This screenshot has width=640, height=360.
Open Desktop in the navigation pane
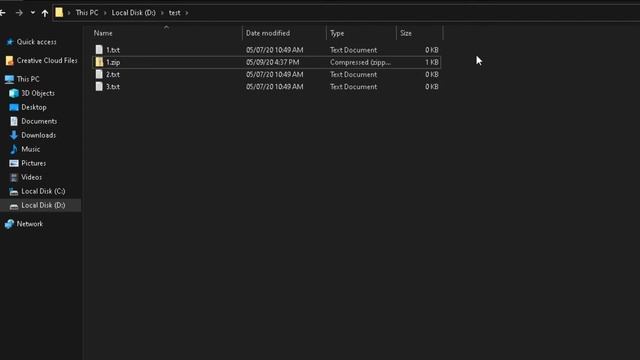(34, 107)
